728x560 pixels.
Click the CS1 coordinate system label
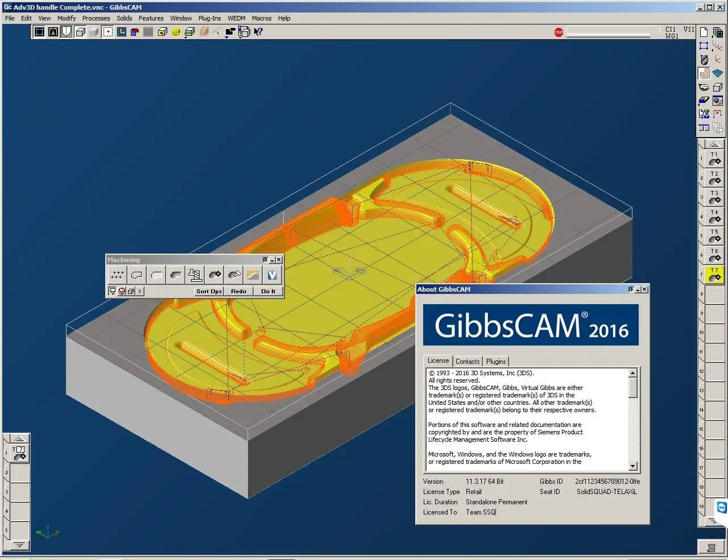[671, 29]
